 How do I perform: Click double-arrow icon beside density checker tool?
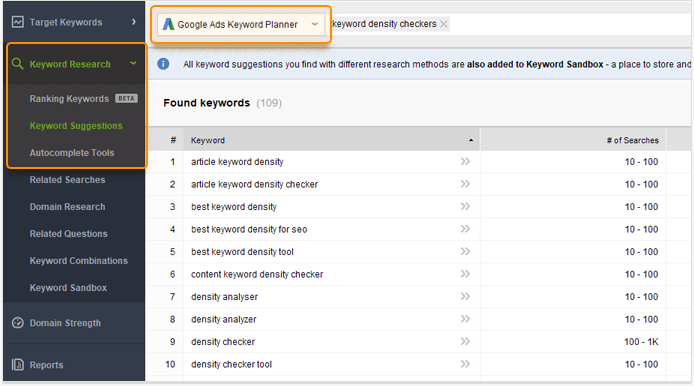[x=465, y=364]
